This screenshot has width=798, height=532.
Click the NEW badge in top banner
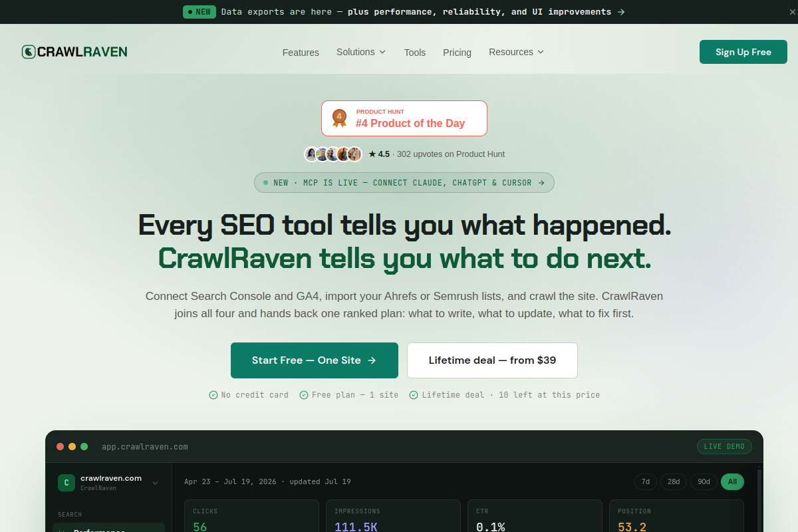(199, 12)
